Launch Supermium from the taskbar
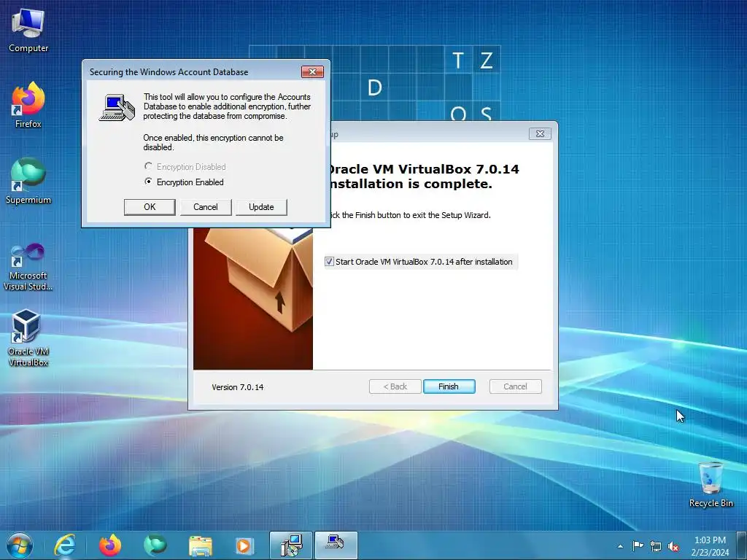The image size is (747, 560). [155, 545]
